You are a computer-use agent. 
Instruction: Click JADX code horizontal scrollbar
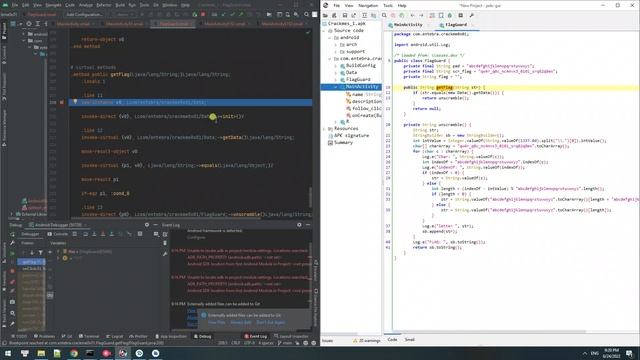[x=490, y=332]
